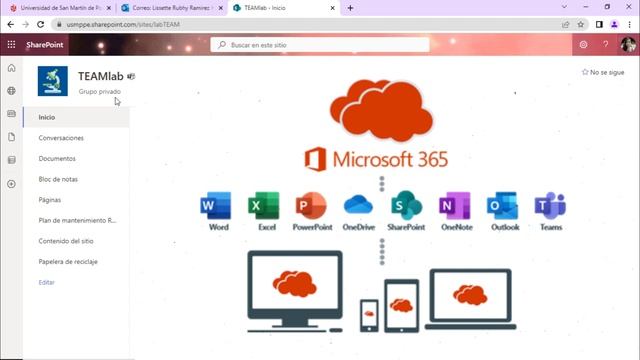Click the Teams icon next to TEAMlab title

(131, 76)
